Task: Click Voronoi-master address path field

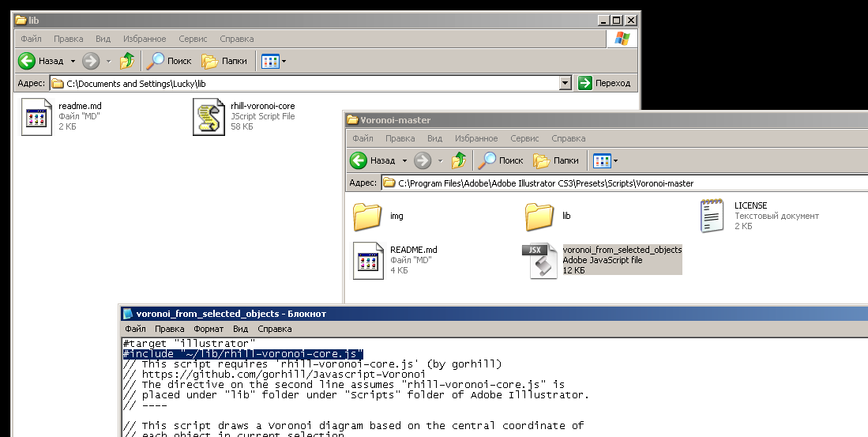Action: click(x=625, y=183)
